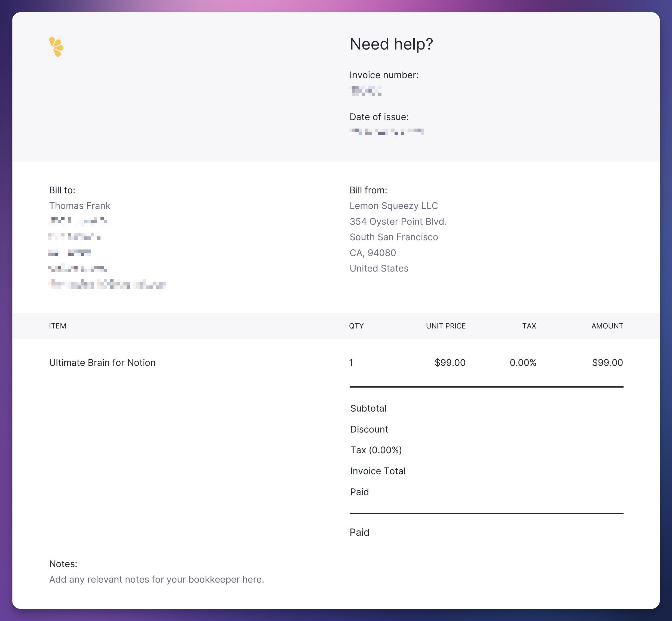
Task: Select the Ultimate Brain for Notion item
Action: (102, 363)
